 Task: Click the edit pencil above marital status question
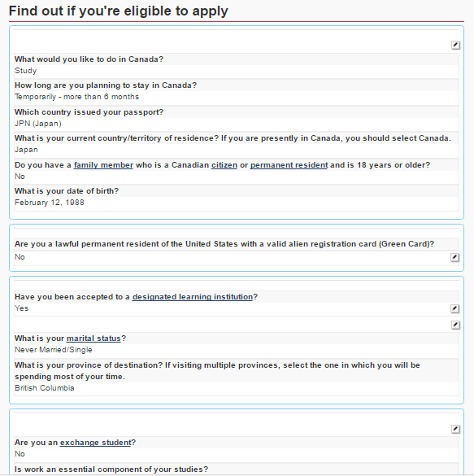(455, 325)
